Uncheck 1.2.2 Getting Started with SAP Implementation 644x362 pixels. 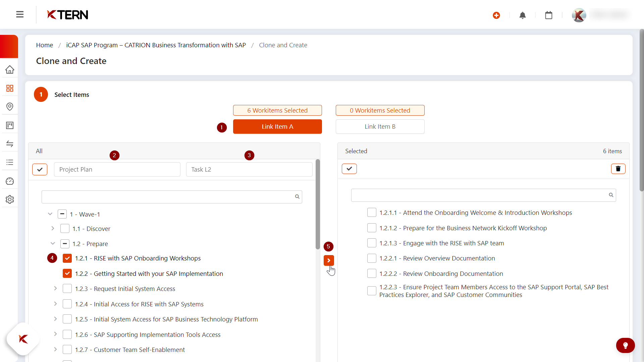(x=67, y=274)
